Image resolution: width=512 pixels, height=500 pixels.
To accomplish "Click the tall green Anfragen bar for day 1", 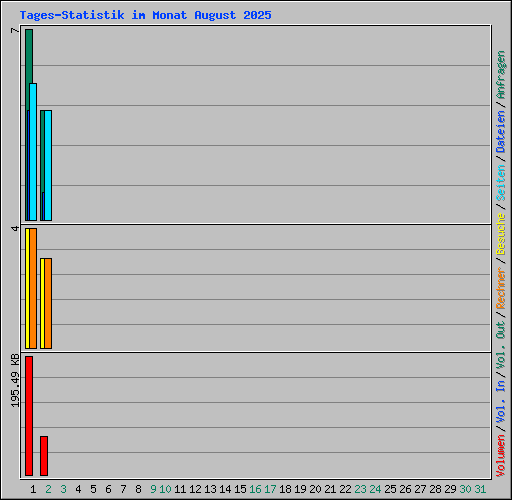I will (x=29, y=56).
